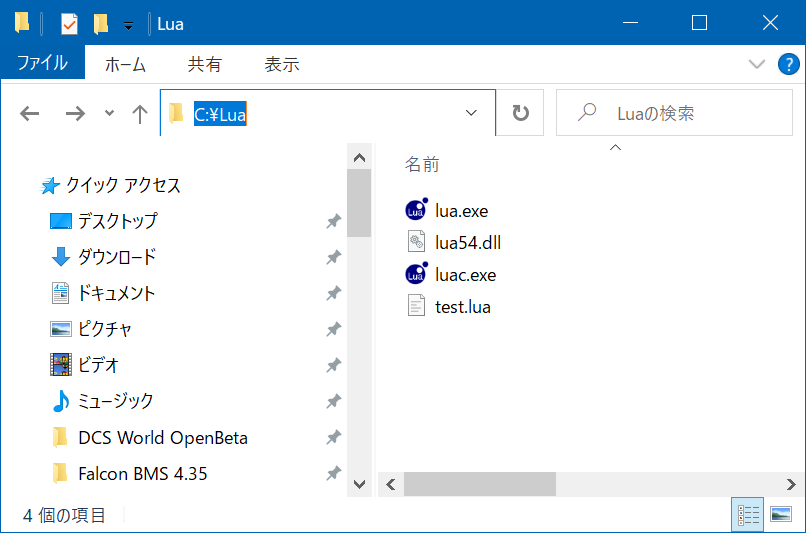
Task: Open the Help question mark icon
Action: pyautogui.click(x=789, y=64)
